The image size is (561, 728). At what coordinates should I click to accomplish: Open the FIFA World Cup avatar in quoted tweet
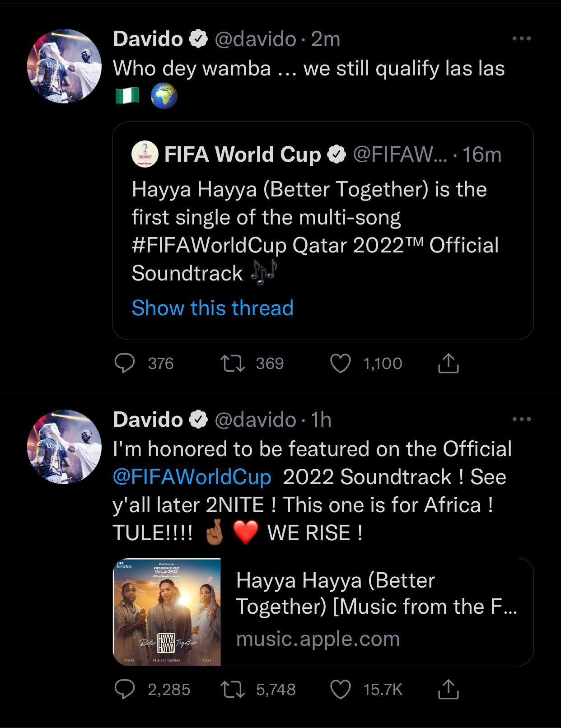[145, 154]
